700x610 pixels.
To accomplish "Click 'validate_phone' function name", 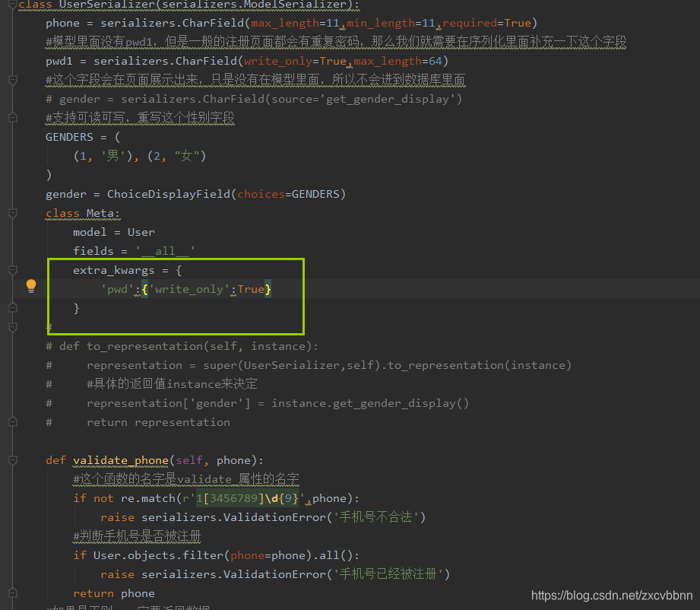I will pyautogui.click(x=121, y=460).
